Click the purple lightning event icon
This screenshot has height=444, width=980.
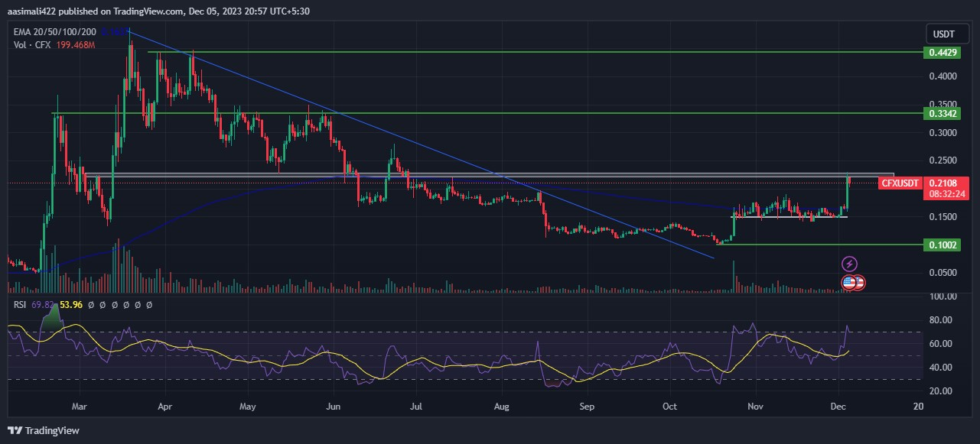pyautogui.click(x=849, y=264)
